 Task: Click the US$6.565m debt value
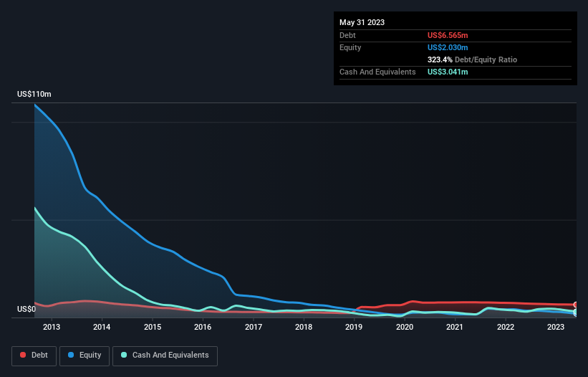point(448,35)
